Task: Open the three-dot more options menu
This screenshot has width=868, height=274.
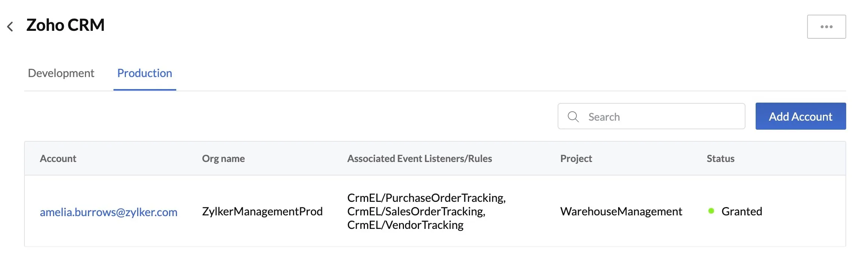Action: (826, 27)
